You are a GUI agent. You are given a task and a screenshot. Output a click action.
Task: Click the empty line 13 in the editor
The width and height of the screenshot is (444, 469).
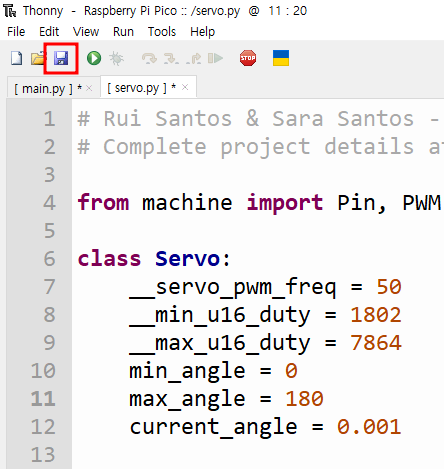(258, 455)
